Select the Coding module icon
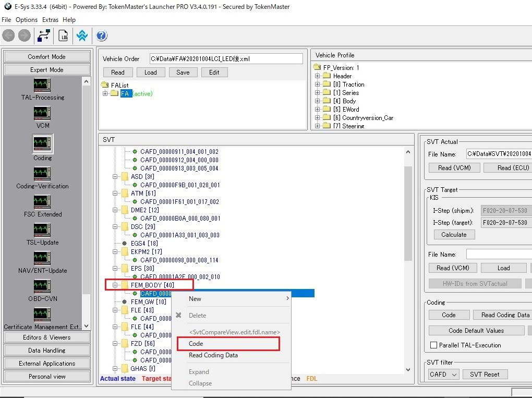The width and height of the screenshot is (532, 398). click(x=42, y=143)
